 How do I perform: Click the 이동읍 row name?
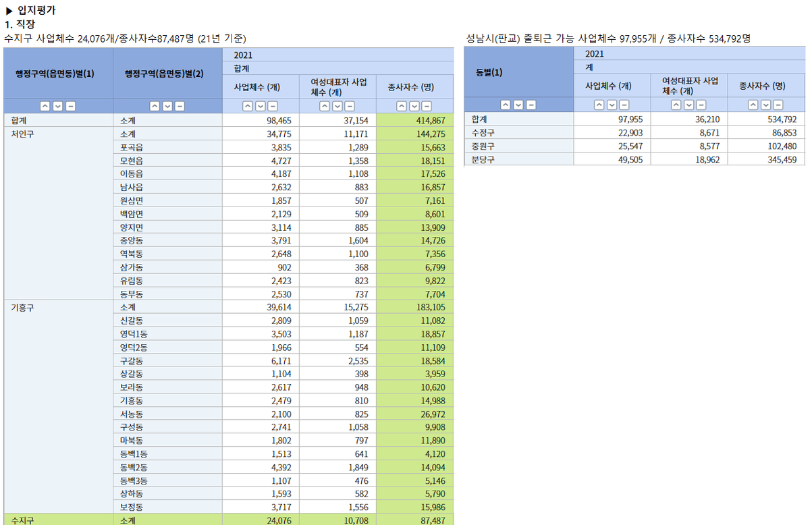point(133,173)
